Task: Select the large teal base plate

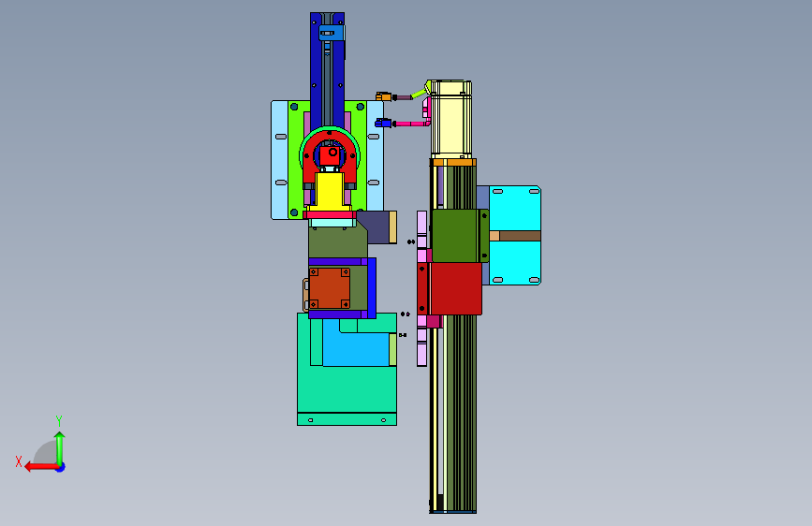Action: pos(347,388)
